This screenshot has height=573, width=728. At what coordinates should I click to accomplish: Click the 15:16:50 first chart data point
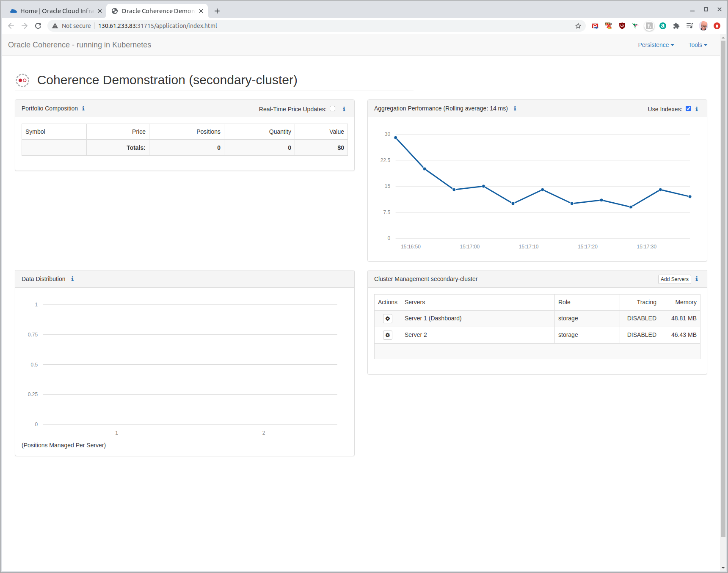[x=396, y=138]
